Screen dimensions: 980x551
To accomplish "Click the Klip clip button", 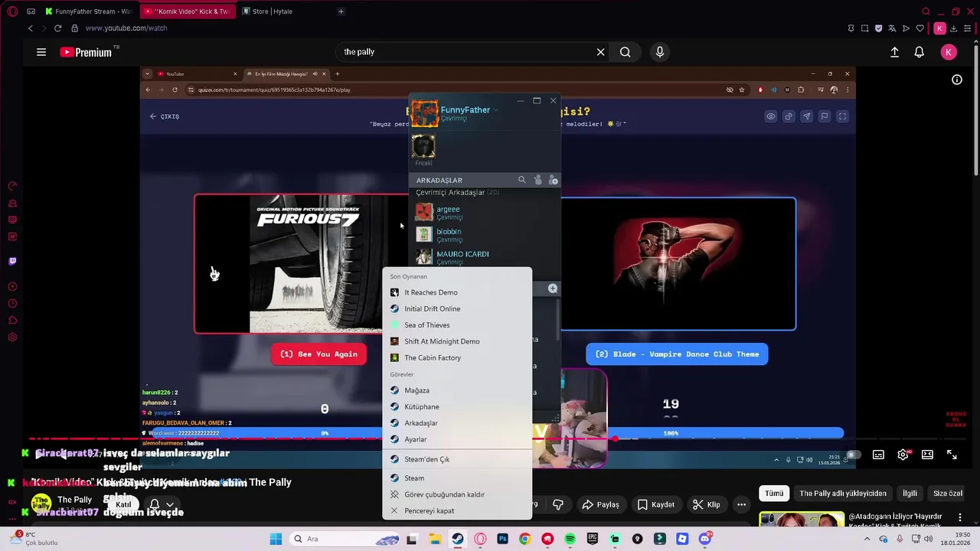I will 706,504.
